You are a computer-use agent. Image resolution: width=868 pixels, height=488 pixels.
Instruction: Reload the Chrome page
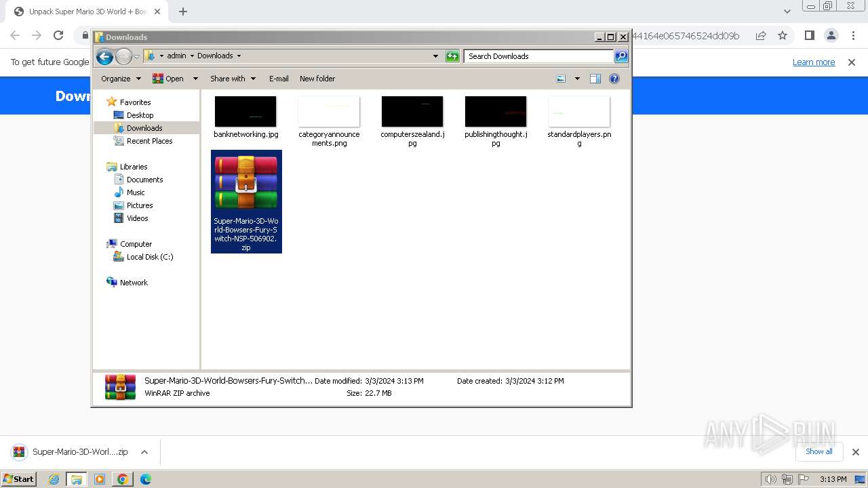[58, 35]
